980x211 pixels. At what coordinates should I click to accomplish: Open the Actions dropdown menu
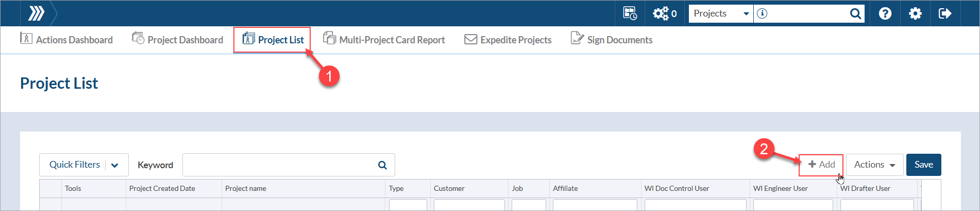point(874,165)
